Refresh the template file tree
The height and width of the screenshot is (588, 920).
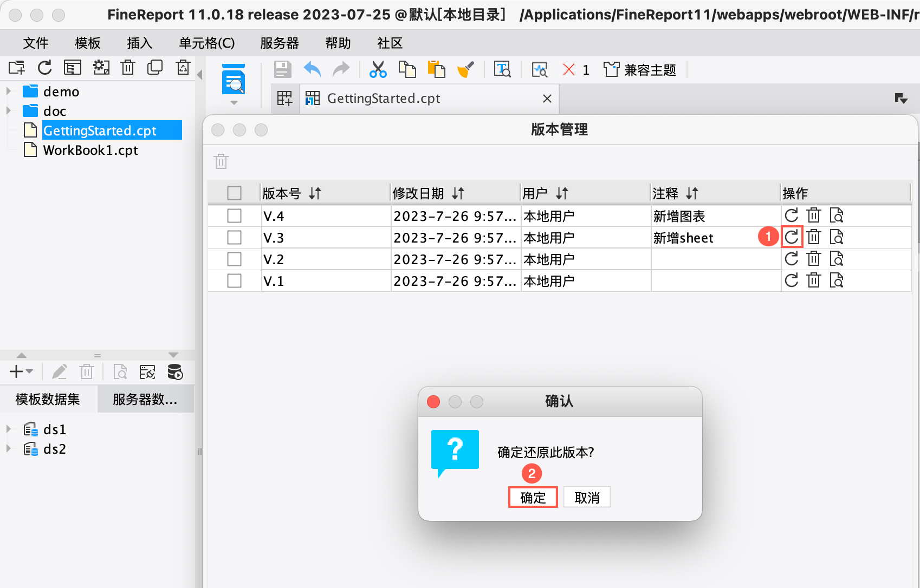[45, 68]
